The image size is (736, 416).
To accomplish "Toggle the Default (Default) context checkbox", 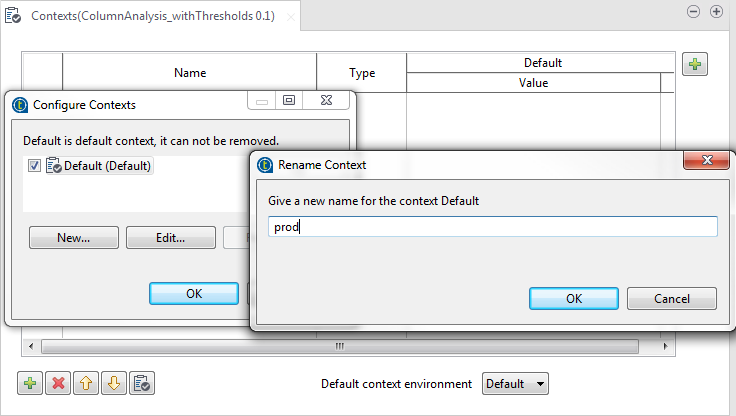I will (x=34, y=166).
